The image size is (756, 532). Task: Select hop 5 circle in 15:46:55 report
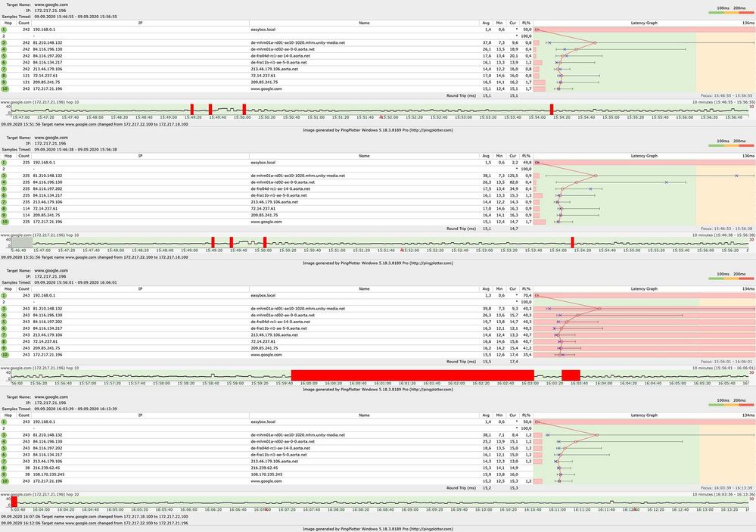(4, 56)
